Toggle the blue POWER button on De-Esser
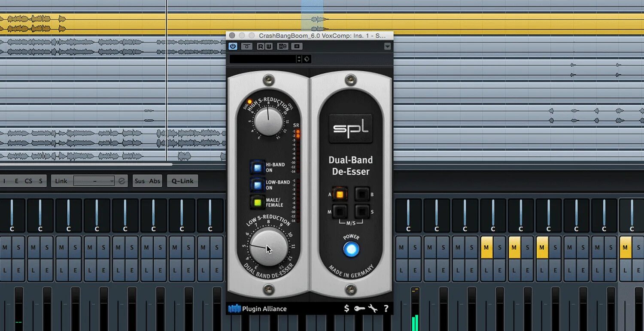 point(351,249)
